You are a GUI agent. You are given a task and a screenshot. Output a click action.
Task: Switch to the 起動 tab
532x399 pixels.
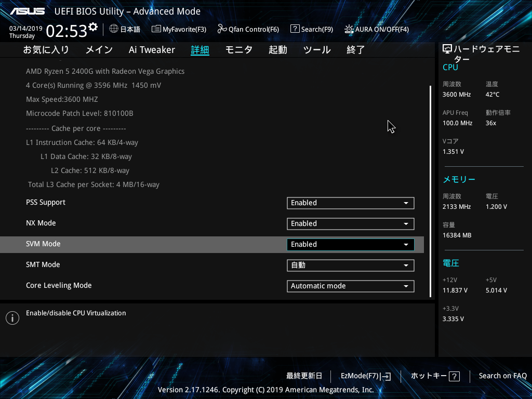(278, 50)
